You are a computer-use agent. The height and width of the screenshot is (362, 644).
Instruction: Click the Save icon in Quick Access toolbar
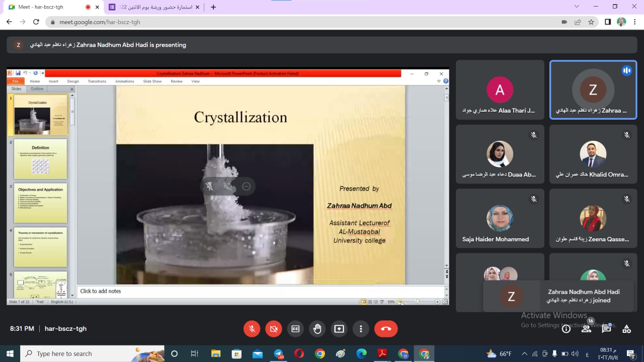tap(18, 73)
